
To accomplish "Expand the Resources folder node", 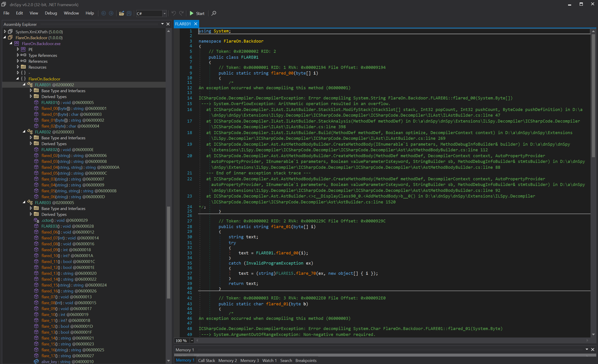I will [x=18, y=67].
